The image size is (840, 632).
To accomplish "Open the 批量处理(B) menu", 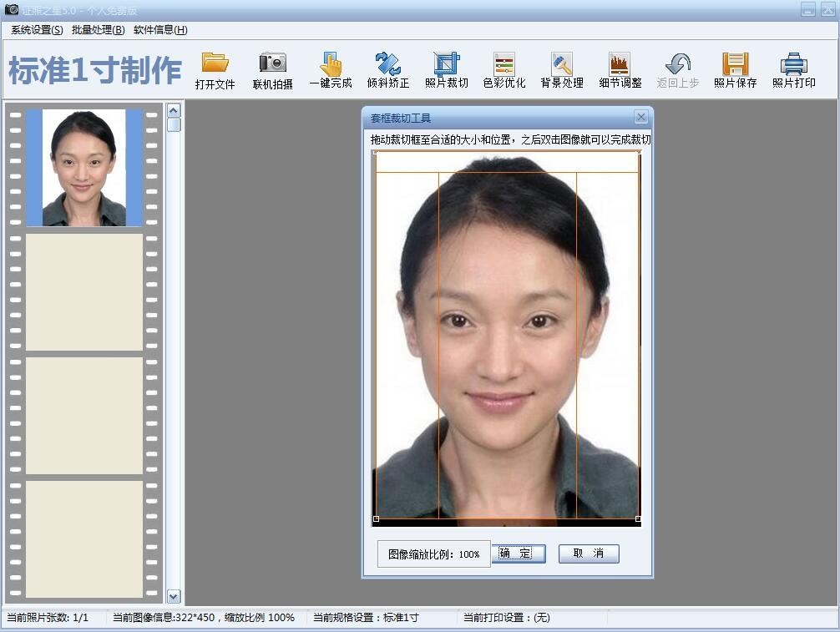I will tap(98, 30).
